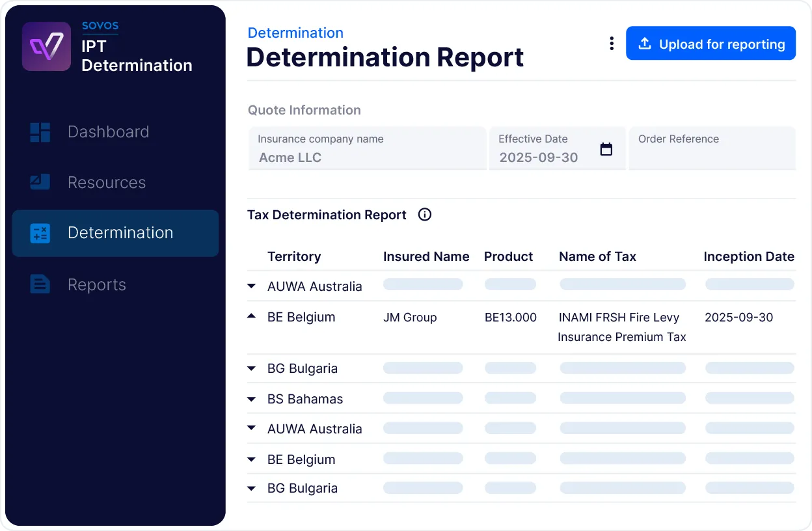Open the three-dot more options menu
The width and height of the screenshot is (812, 531).
(x=611, y=44)
